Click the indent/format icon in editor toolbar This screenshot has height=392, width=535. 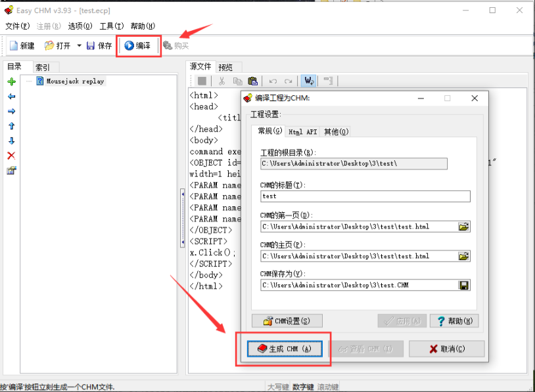tap(328, 81)
